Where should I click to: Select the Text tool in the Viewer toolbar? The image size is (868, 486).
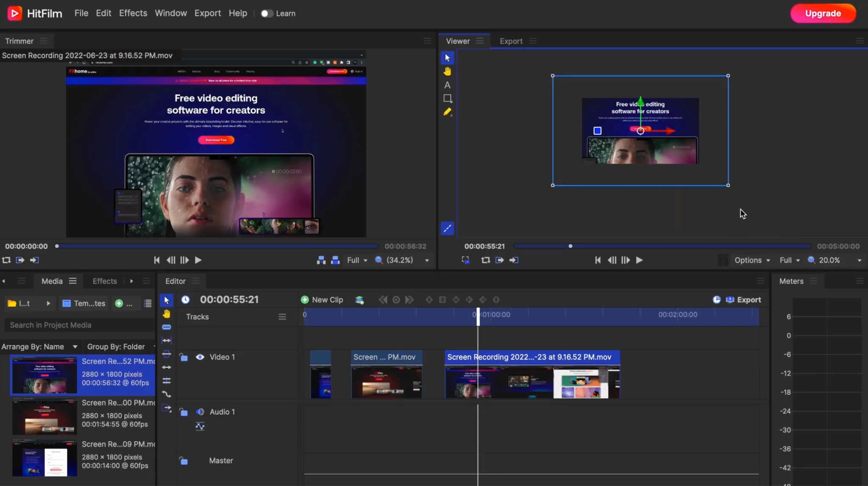448,85
